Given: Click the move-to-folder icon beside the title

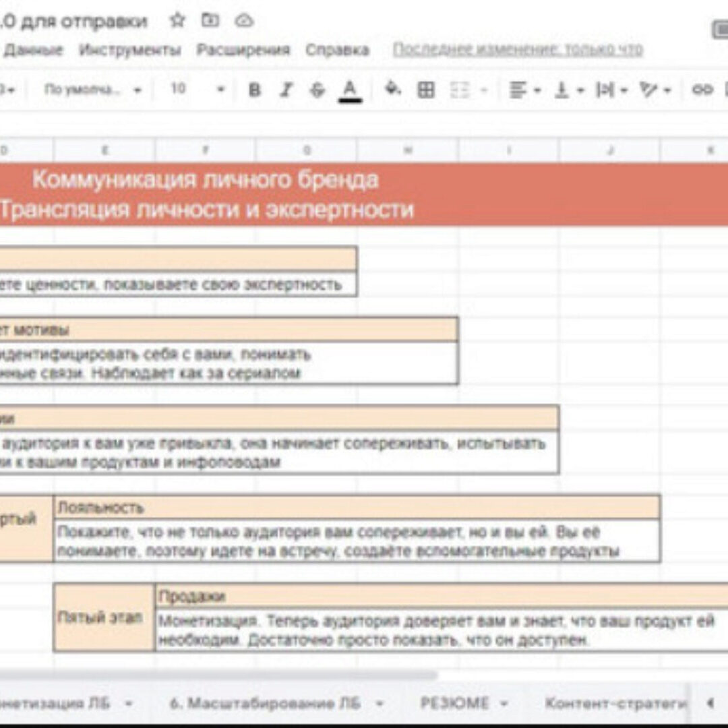Looking at the screenshot, I should click(210, 21).
